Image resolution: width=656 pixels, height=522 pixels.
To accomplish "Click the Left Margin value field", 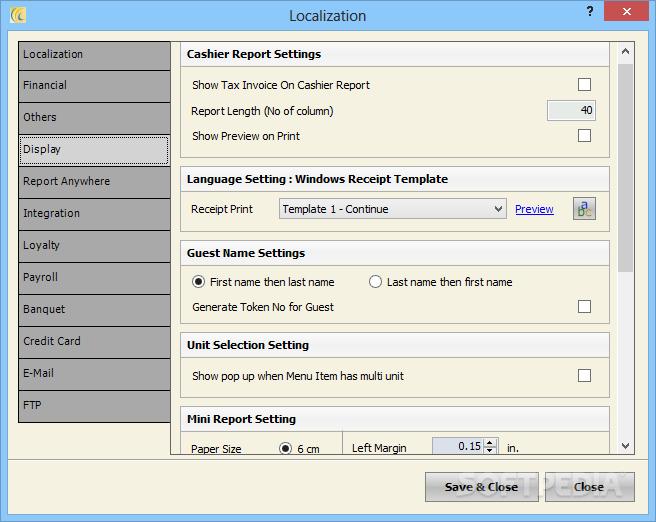I will click(x=458, y=446).
